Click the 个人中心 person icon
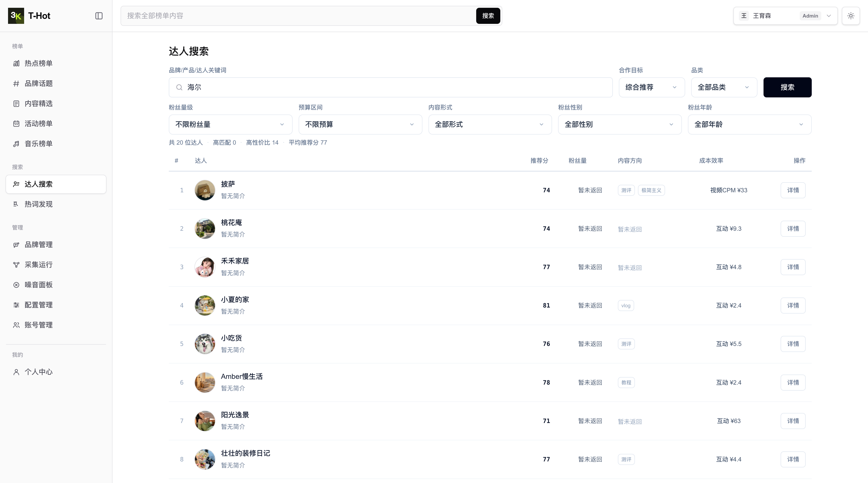Screen dimensions: 868x483 click(16, 372)
